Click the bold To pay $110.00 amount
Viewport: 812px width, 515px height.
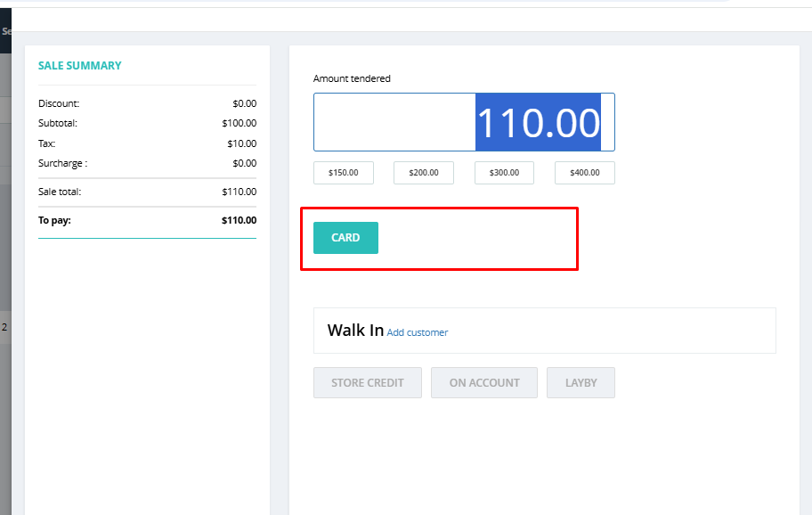click(239, 220)
